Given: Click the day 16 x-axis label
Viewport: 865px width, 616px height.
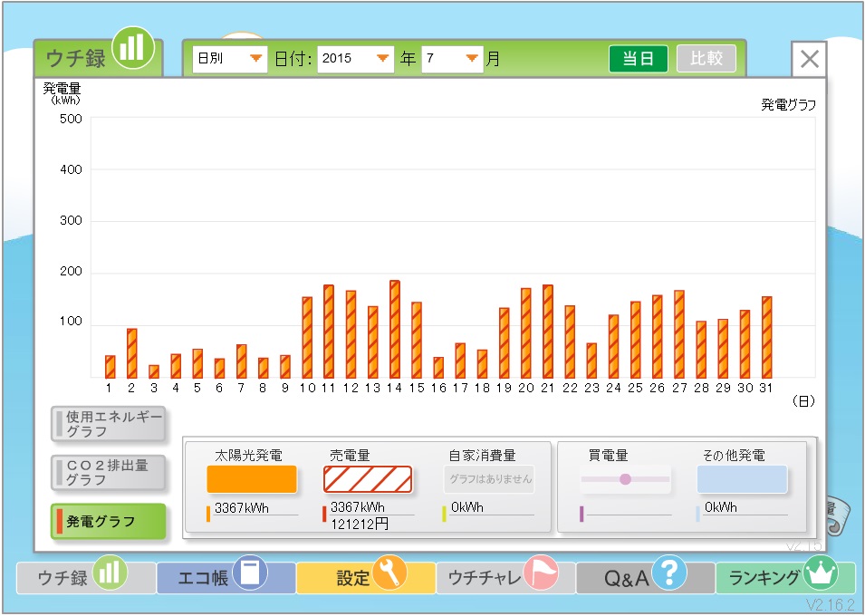Looking at the screenshot, I should (438, 388).
